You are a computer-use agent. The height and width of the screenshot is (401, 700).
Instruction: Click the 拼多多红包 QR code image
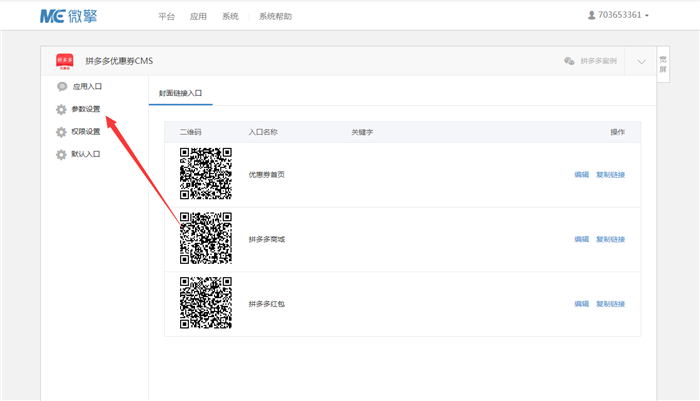click(x=205, y=303)
